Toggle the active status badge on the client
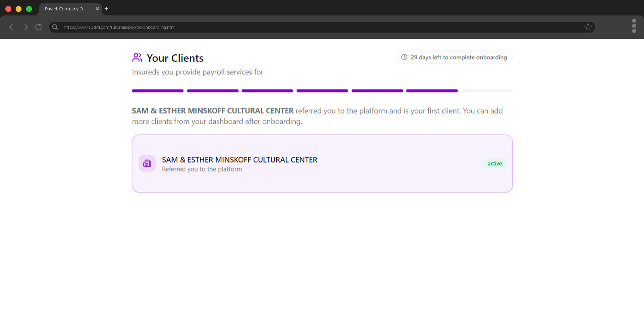Image resolution: width=644 pixels, height=335 pixels. coord(495,163)
